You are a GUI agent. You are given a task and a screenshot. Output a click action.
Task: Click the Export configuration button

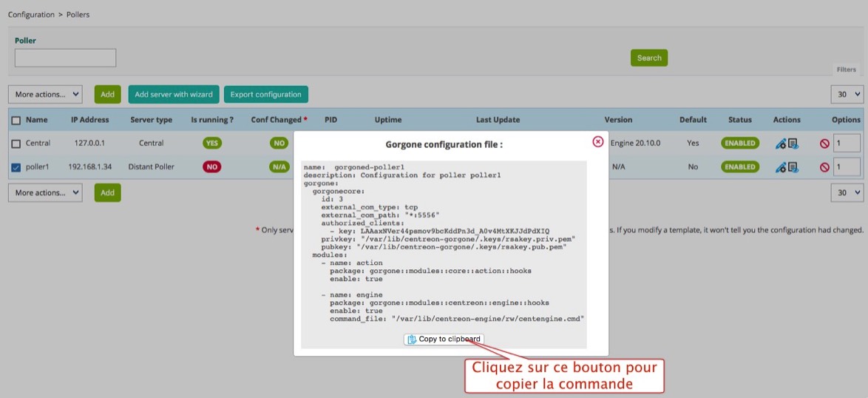click(x=265, y=95)
